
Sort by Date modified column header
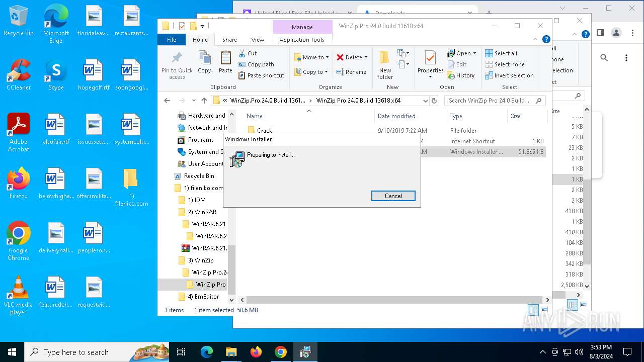click(410, 116)
